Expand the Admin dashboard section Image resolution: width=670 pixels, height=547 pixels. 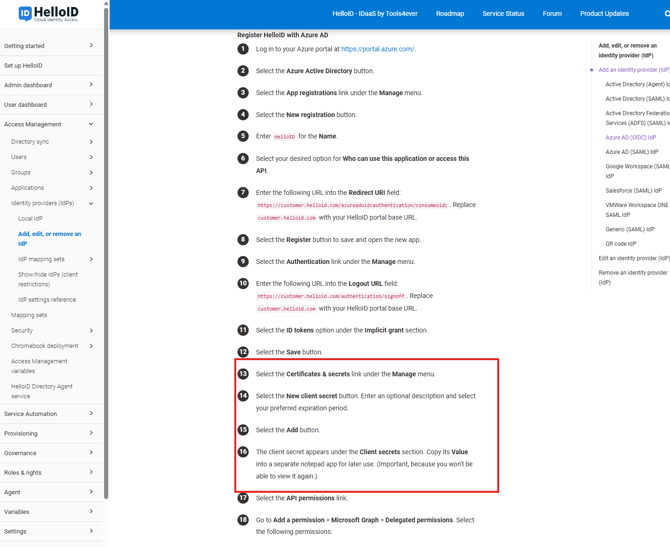click(91, 85)
